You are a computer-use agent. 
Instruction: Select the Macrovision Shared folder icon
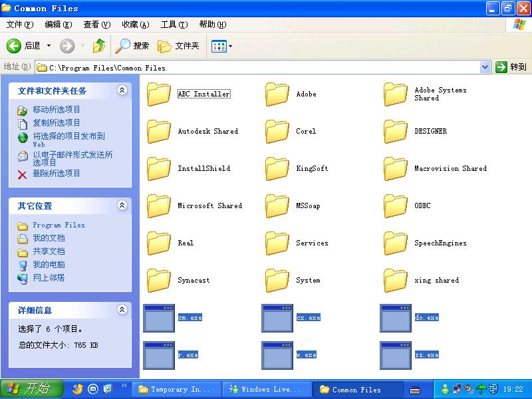[395, 169]
